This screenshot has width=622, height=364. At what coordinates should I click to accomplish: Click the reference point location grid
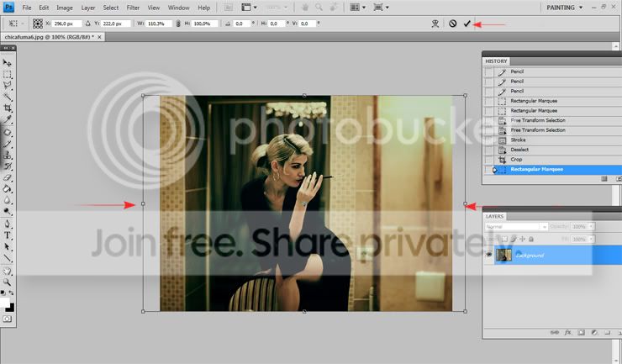click(38, 24)
